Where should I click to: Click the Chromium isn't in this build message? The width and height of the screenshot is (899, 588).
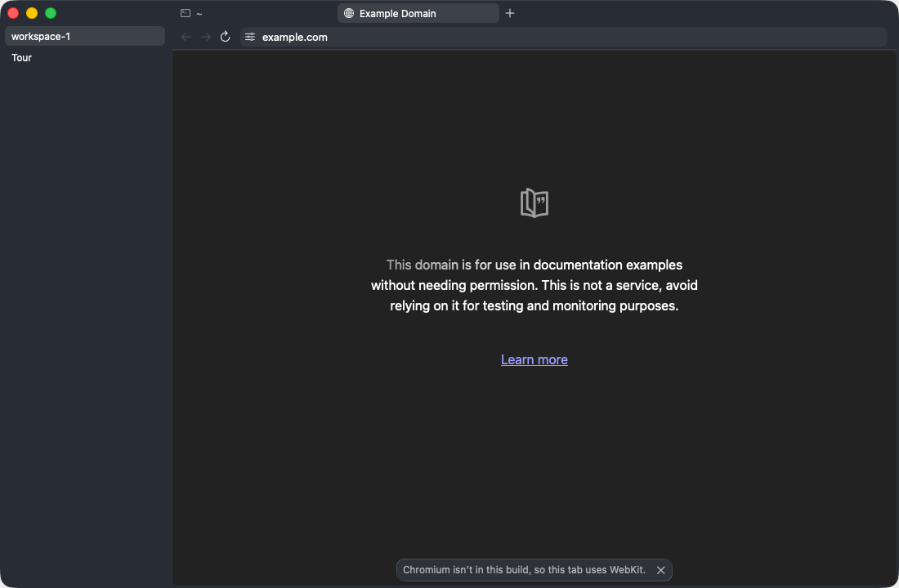pos(524,570)
